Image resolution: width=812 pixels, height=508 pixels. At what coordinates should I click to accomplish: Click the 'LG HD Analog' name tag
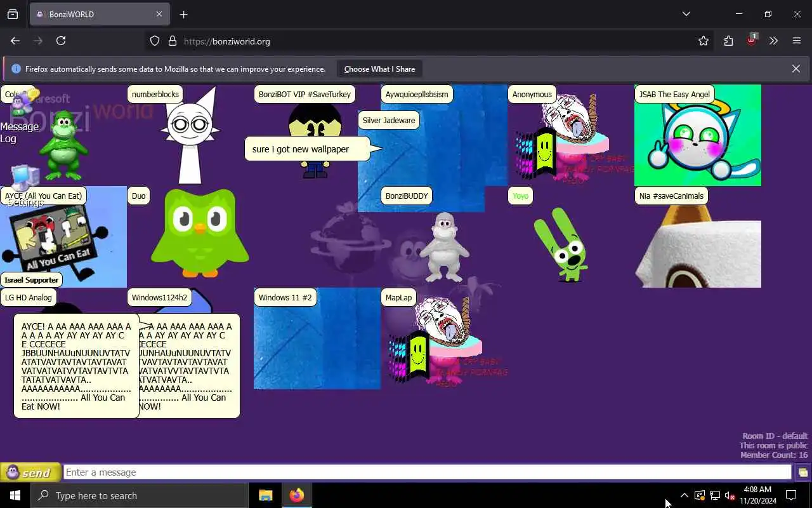coord(29,298)
